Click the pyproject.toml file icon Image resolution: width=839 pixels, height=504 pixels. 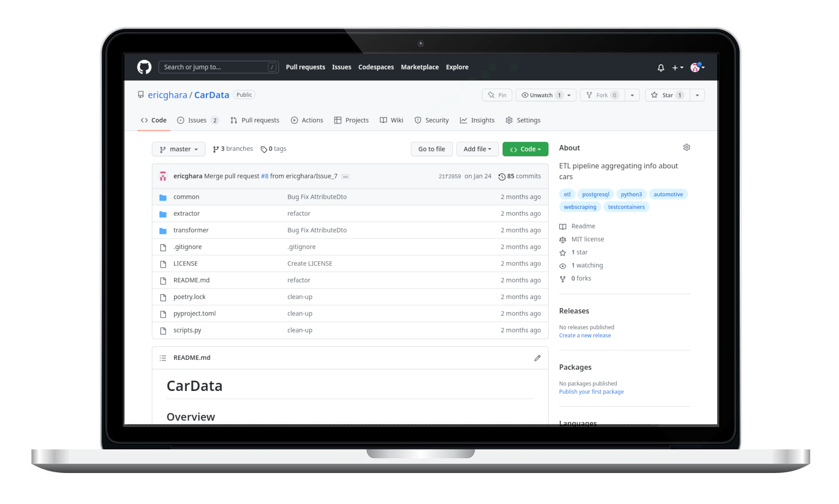(163, 314)
